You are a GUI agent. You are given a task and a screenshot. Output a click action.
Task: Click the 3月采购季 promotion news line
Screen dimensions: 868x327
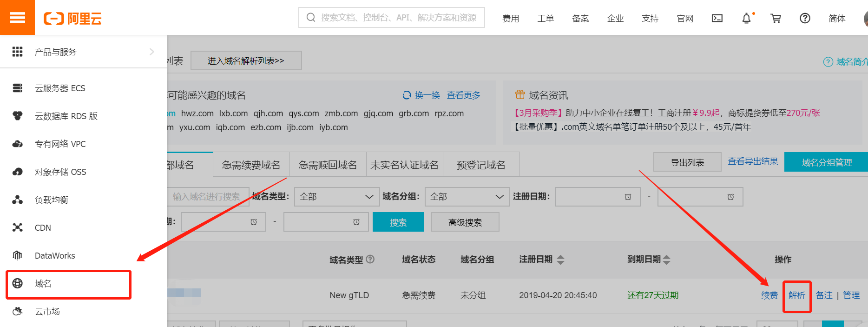coord(667,113)
